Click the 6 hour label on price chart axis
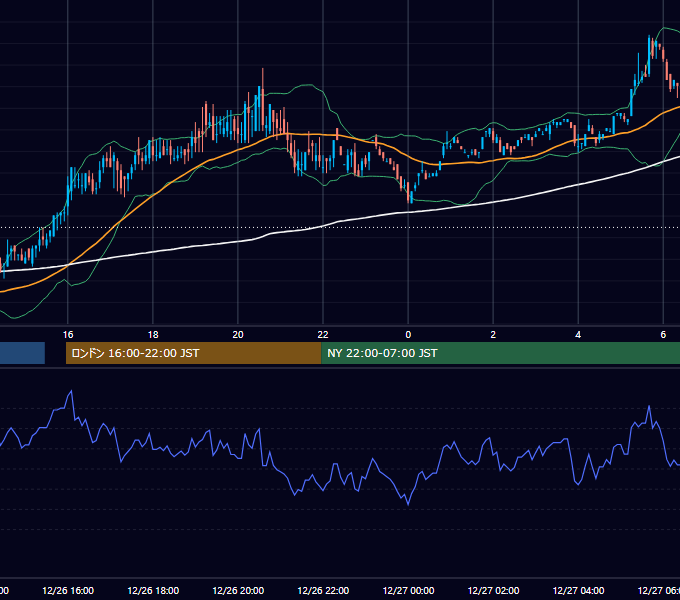680x600 pixels. pyautogui.click(x=663, y=335)
